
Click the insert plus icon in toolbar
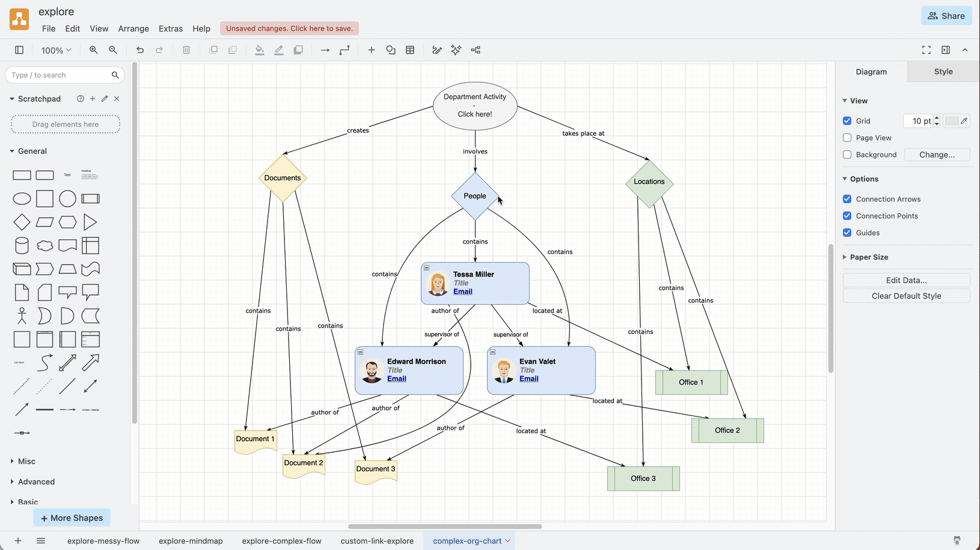(x=372, y=50)
